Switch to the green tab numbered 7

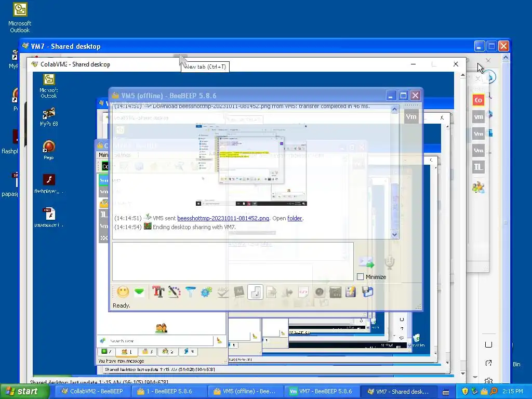pyautogui.click(x=106, y=352)
